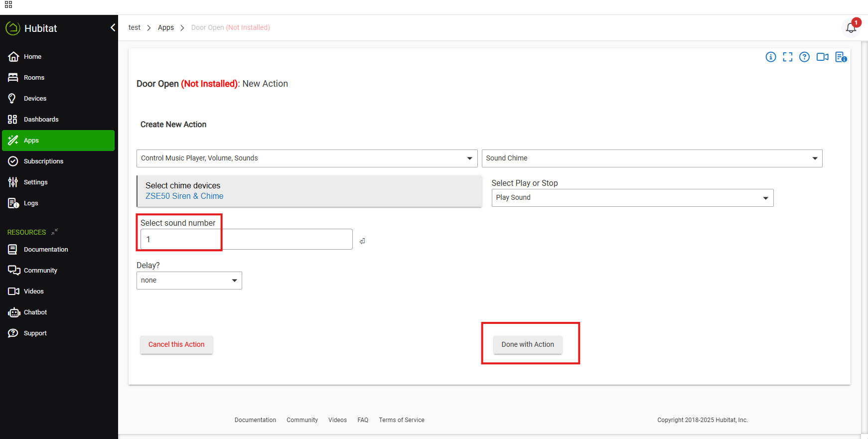The height and width of the screenshot is (439, 868).
Task: Open Settings from the sidebar
Action: click(x=35, y=182)
